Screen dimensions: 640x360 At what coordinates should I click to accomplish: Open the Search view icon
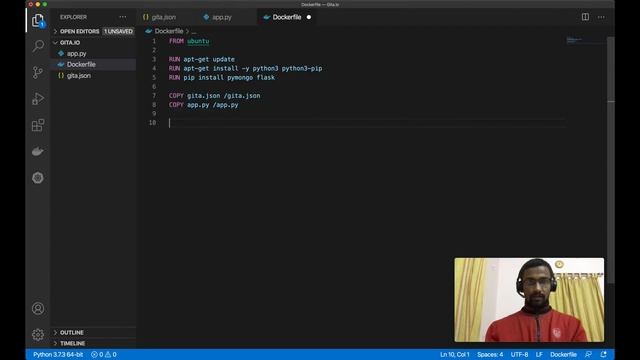click(x=38, y=46)
